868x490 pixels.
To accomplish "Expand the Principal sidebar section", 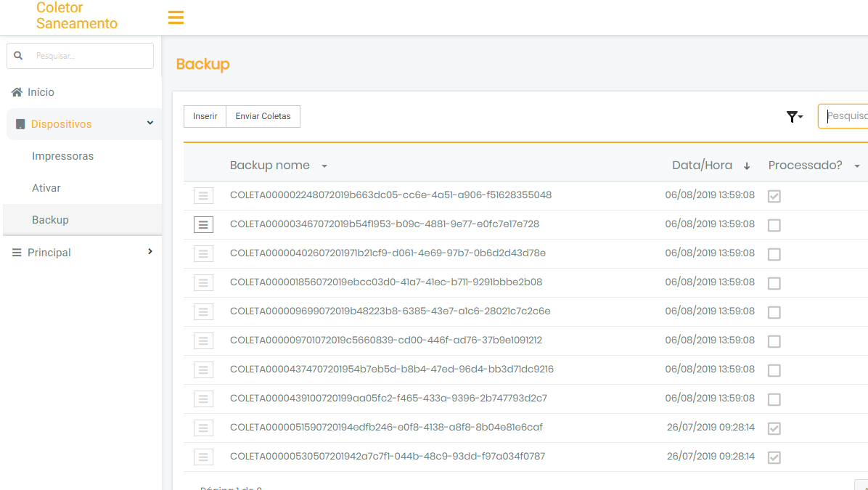I will pyautogui.click(x=150, y=252).
